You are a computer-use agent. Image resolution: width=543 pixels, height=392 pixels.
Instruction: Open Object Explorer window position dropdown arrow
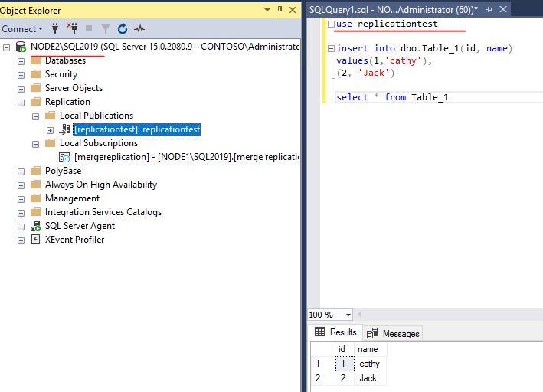pos(267,10)
